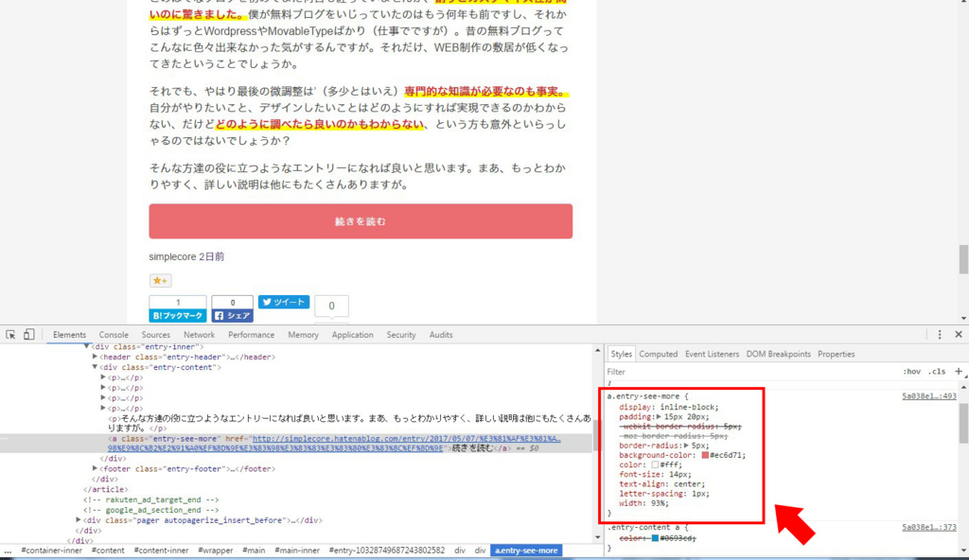Click the Bはてなブックマーク icon
969x560 pixels.
pyautogui.click(x=178, y=315)
